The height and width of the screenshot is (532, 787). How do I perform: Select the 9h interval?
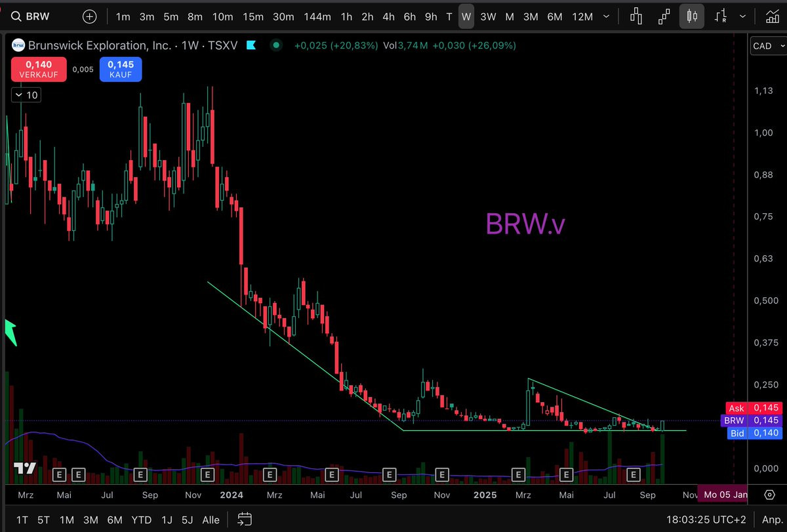(x=431, y=16)
